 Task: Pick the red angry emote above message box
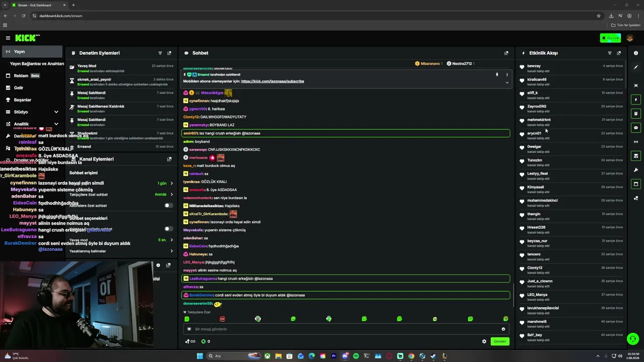(222, 319)
